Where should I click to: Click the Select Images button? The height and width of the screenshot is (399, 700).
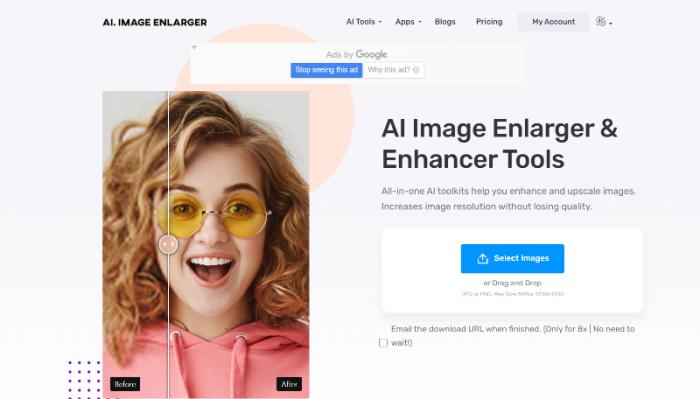click(x=512, y=258)
